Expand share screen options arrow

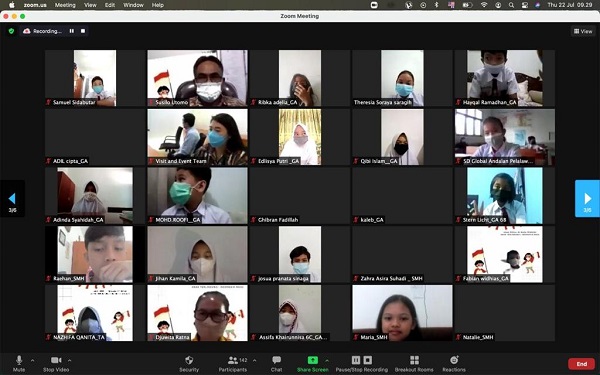327,360
